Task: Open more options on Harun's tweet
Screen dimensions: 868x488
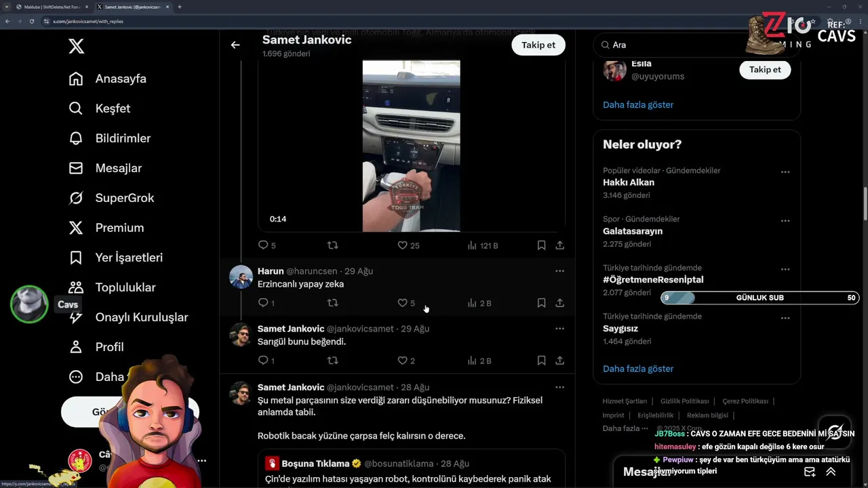Action: coord(559,271)
